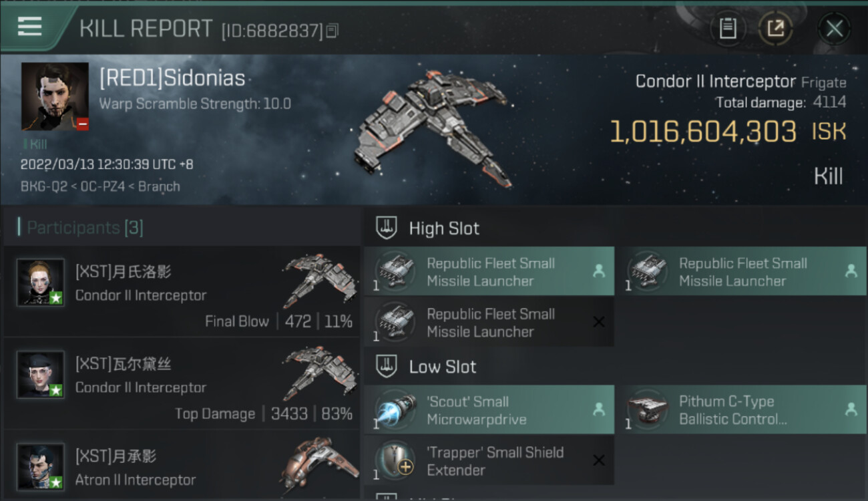Screen dimensions: 868x501
Task: Click the destroyed Republic Fleet Missile Launcher entry
Action: pos(489,322)
